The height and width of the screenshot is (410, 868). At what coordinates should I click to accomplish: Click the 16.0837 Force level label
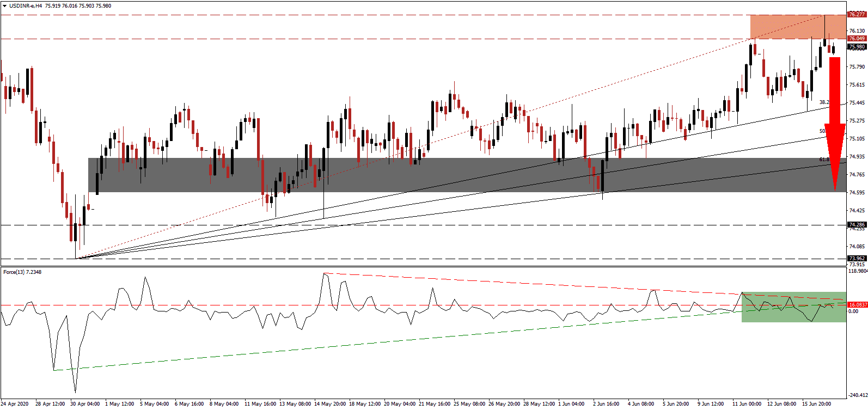858,305
